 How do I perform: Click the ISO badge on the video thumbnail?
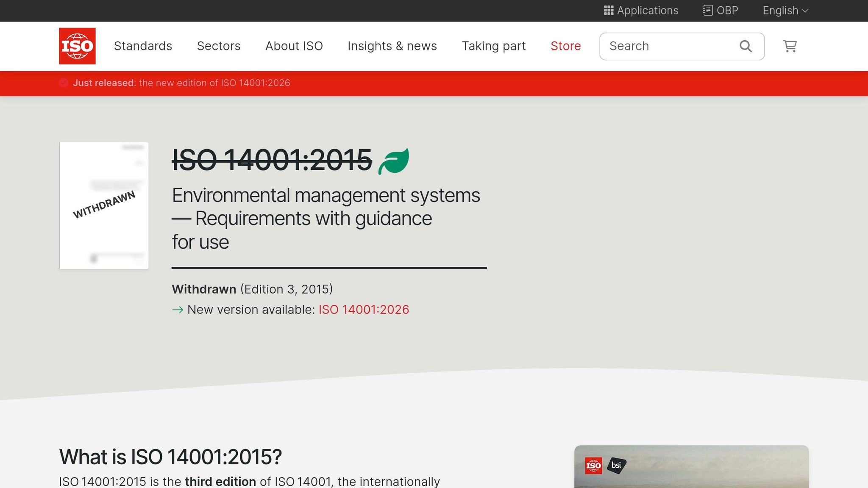click(593, 465)
